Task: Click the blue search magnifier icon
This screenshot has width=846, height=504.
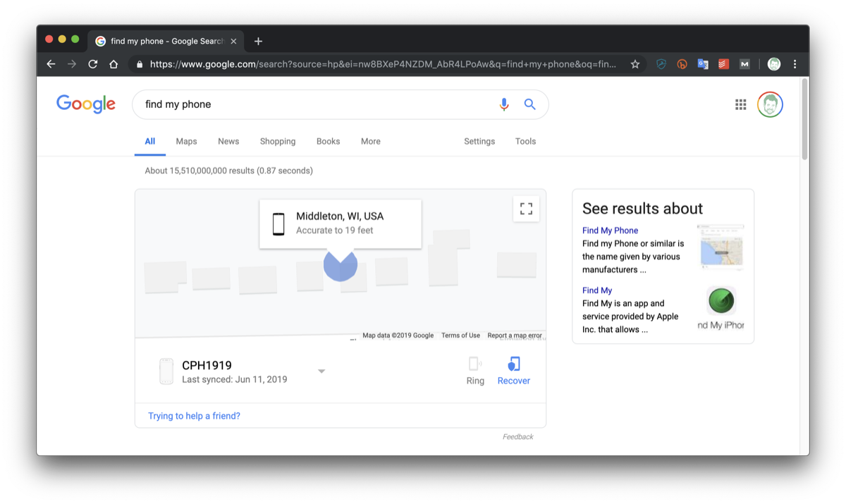Action: 529,104
